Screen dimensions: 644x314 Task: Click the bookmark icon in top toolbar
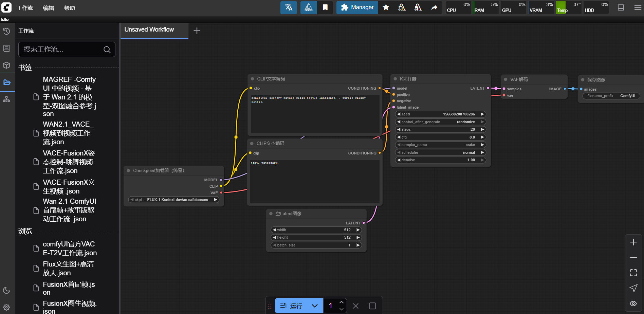(325, 7)
